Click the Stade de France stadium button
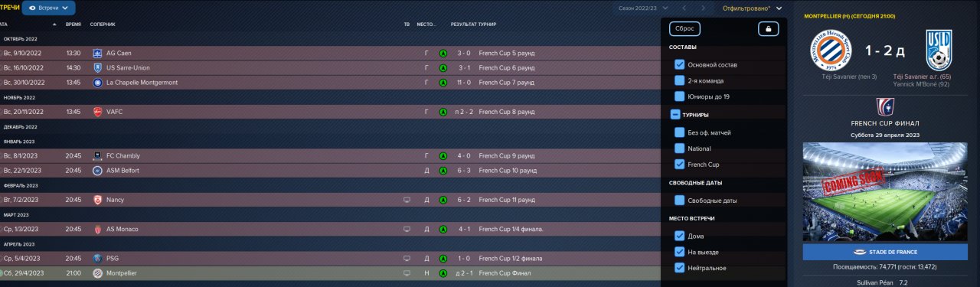Screen dimensions: 980x287 pyautogui.click(x=884, y=252)
